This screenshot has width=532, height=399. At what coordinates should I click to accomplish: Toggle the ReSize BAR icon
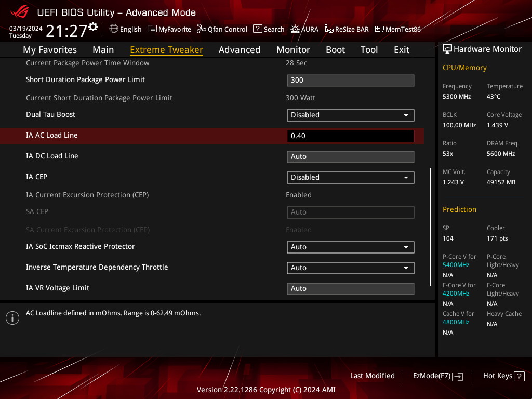(329, 29)
